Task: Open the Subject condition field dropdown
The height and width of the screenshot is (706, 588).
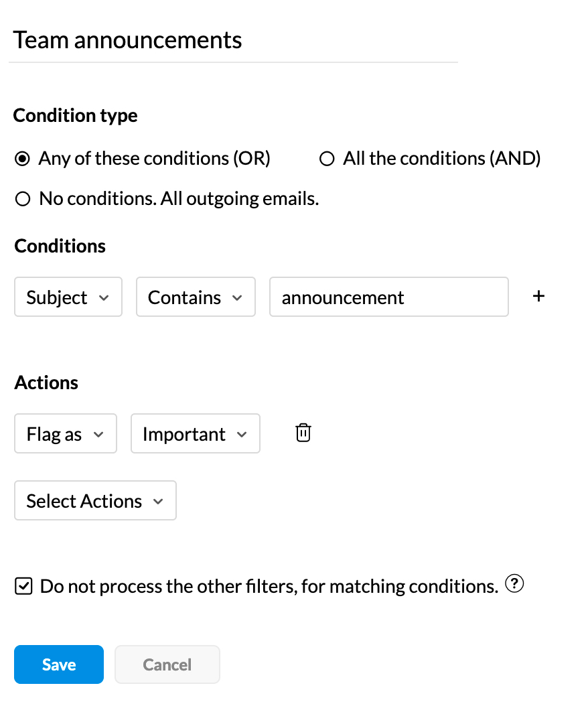Action: tap(68, 297)
